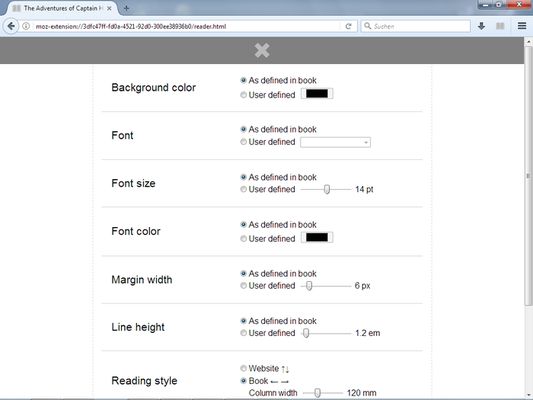Screen dimensions: 533x400
Task: Select User defined for Background color
Action: (243, 95)
